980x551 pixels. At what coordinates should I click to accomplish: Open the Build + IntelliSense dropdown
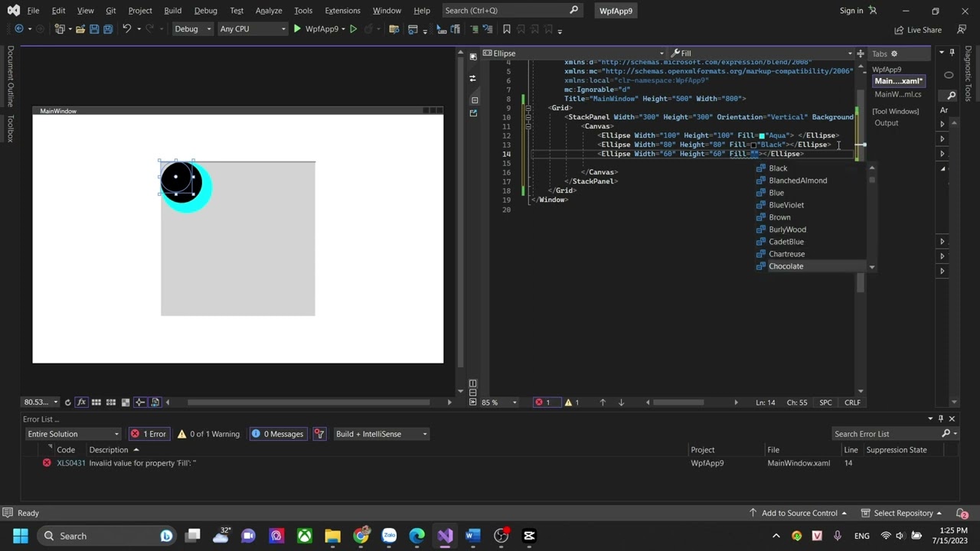click(x=381, y=434)
